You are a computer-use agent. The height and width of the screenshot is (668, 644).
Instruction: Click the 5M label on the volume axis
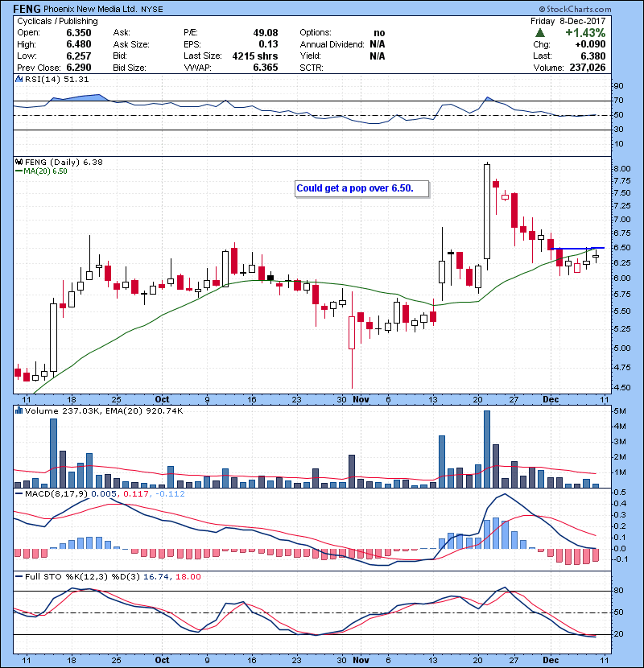pyautogui.click(x=620, y=411)
